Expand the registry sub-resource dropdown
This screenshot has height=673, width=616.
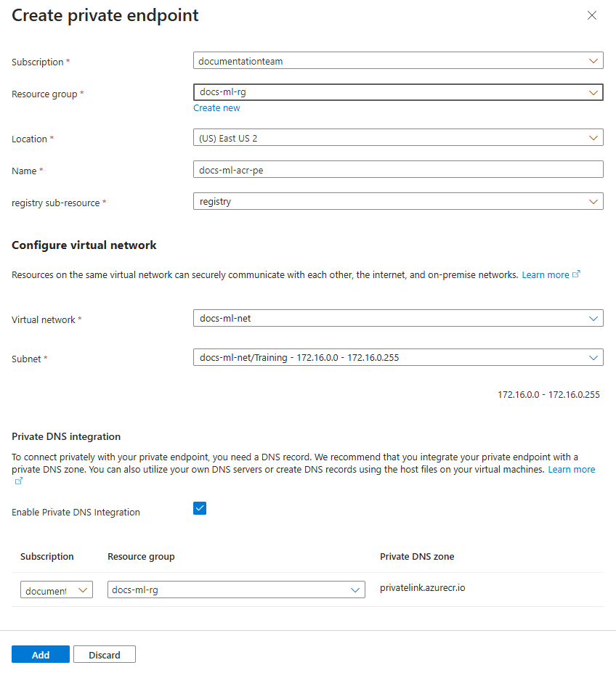click(594, 201)
